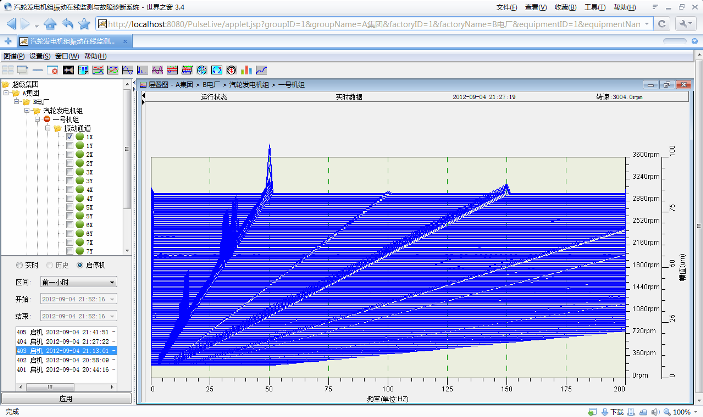Image resolution: width=703 pixels, height=417 pixels.
Task: Collapse the 汽轮发电机组 tree node
Action: (27, 111)
